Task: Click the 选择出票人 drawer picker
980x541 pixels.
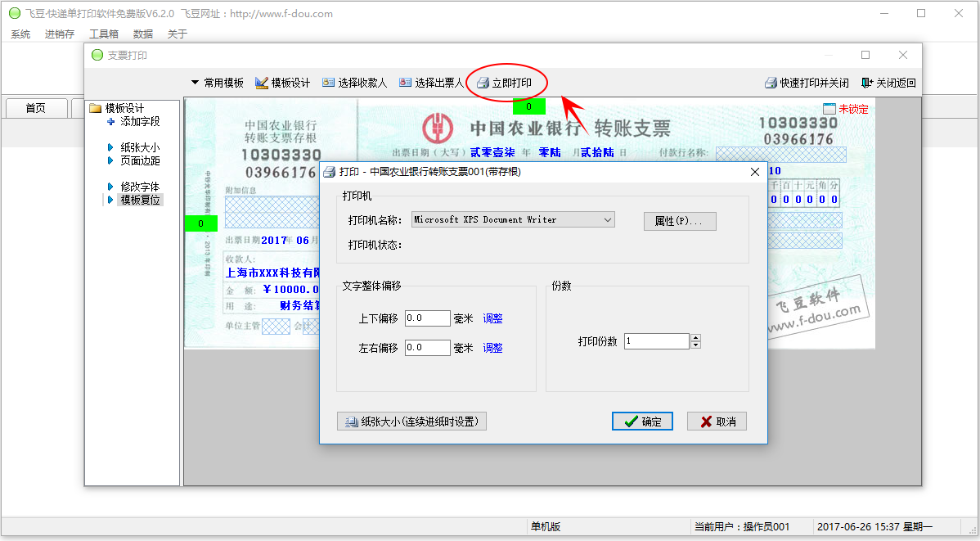Action: [431, 83]
